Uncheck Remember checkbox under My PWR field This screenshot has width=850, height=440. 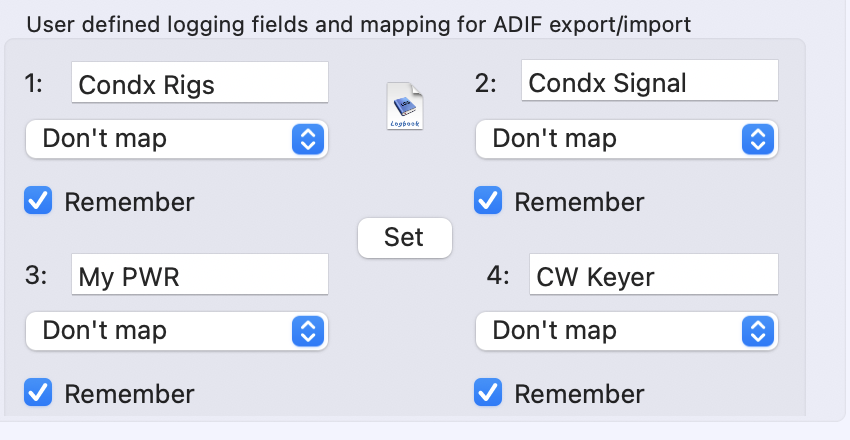39,393
